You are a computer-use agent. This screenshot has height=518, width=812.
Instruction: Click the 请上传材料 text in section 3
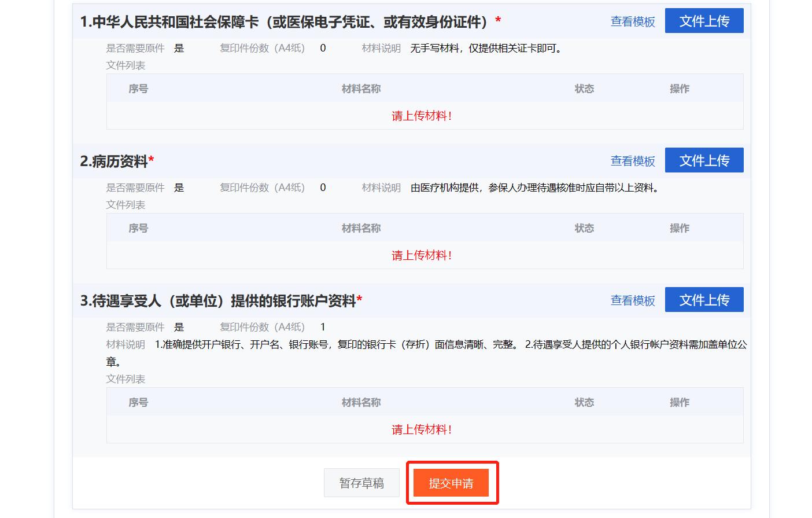[423, 429]
